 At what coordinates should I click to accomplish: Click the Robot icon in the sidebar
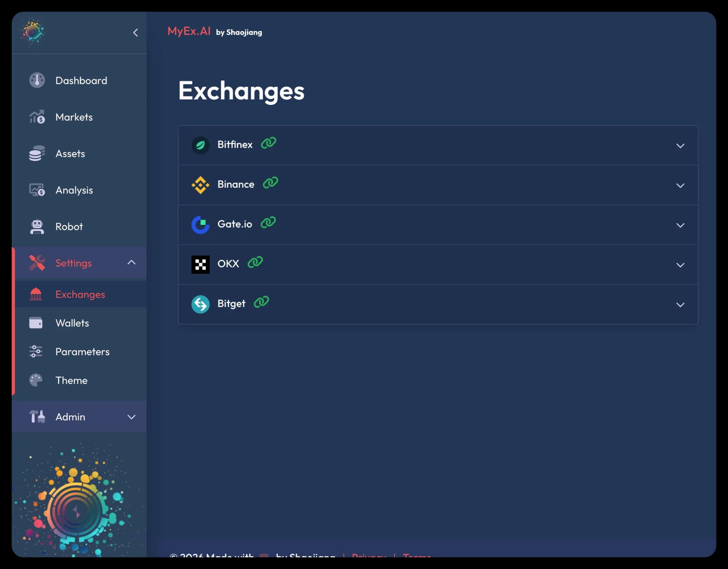pyautogui.click(x=37, y=227)
